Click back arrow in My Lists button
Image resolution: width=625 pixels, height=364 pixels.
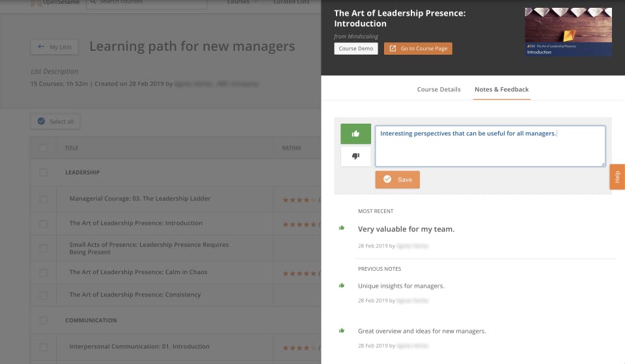click(x=42, y=47)
